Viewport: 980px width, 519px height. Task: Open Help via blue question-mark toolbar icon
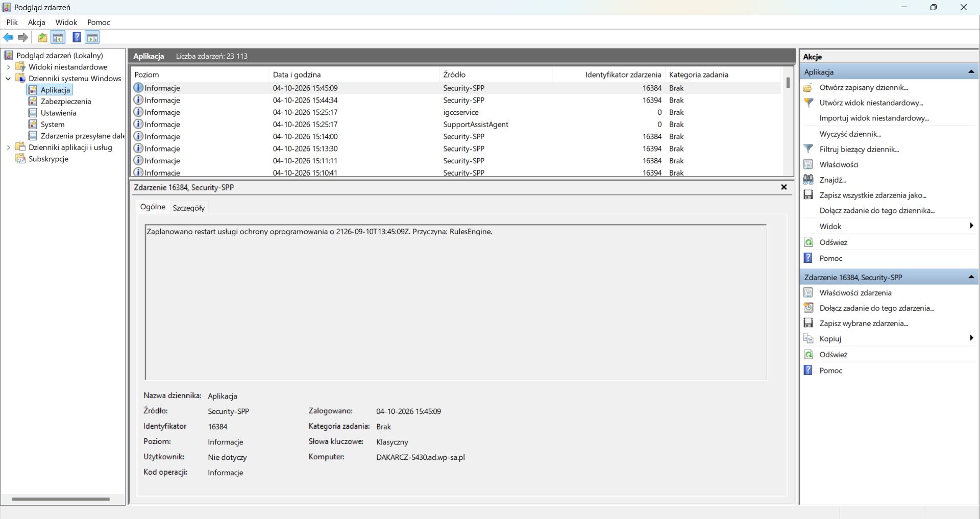click(x=77, y=37)
